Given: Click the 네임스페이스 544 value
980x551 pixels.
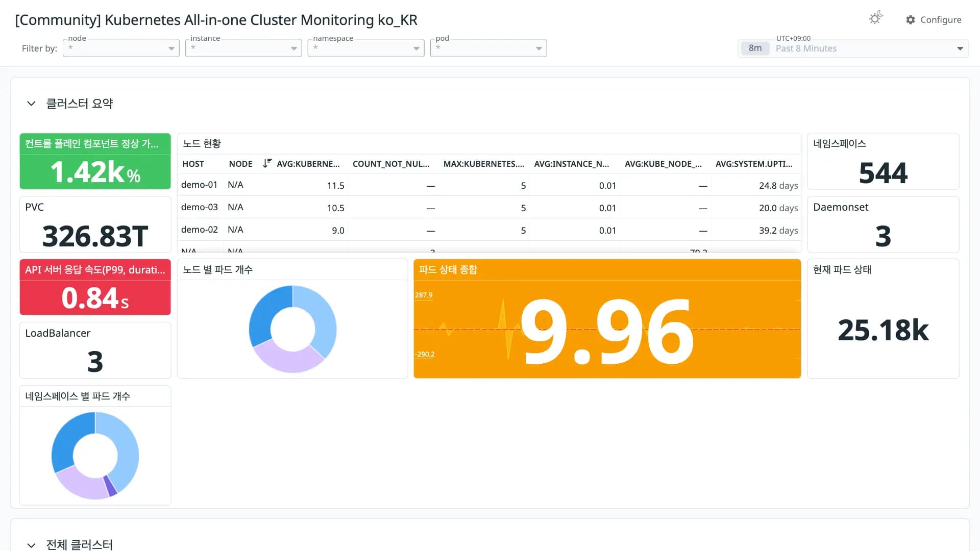Looking at the screenshot, I should point(883,172).
